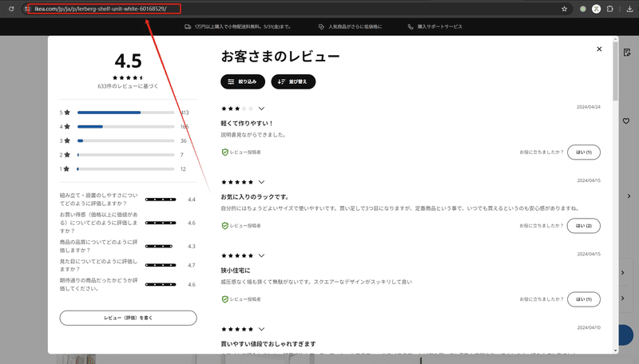This screenshot has width=639, height=364.
Task: Expand rating details of 狭小住宅に review
Action: click(x=262, y=255)
